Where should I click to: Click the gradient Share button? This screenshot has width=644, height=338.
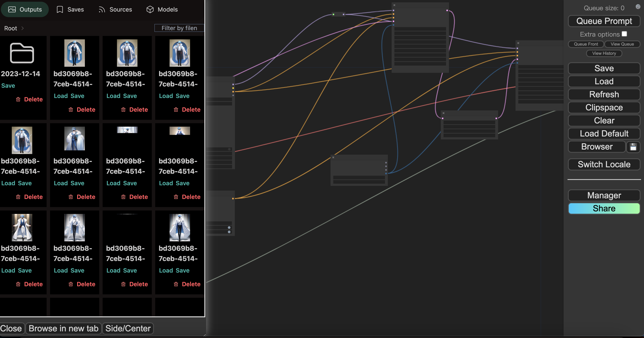(604, 208)
